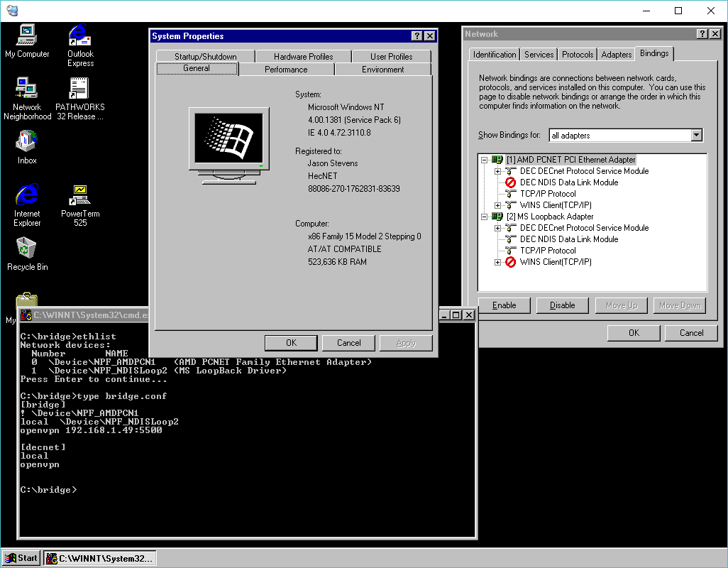This screenshot has width=728, height=568.
Task: Click the 'C:\bridge>' prompt at console bottom
Action: (x=48, y=490)
